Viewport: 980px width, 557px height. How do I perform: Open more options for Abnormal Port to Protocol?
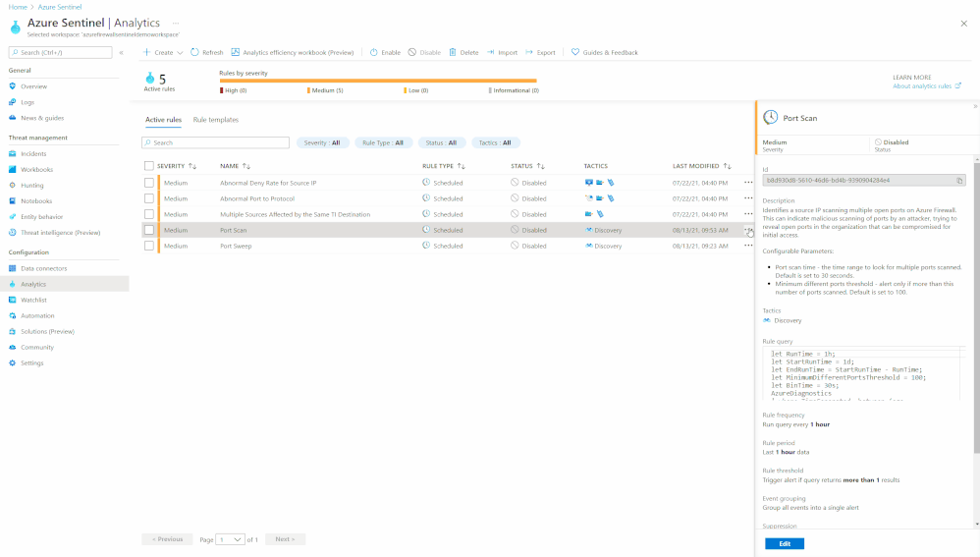[x=748, y=198]
